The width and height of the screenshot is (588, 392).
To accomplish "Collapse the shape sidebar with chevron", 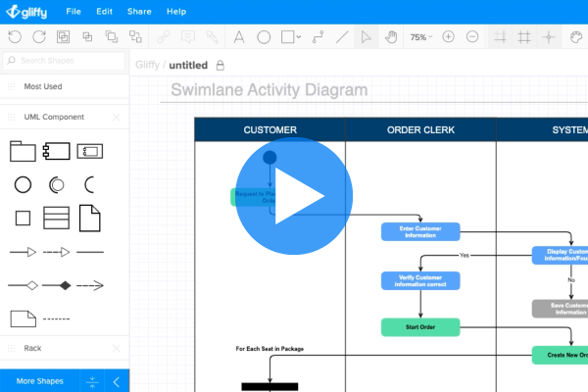I will pyautogui.click(x=117, y=382).
